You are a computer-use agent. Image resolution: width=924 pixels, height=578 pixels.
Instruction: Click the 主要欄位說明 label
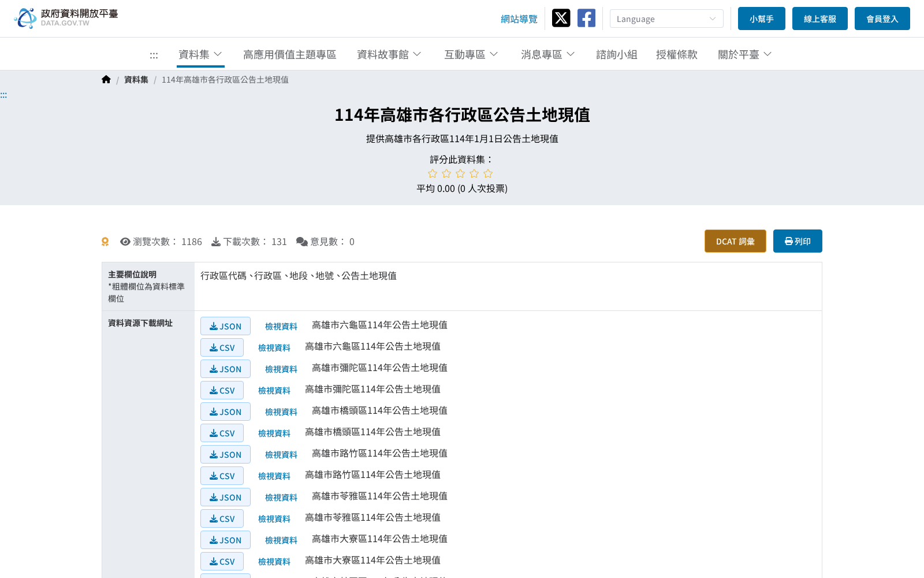pos(132,275)
